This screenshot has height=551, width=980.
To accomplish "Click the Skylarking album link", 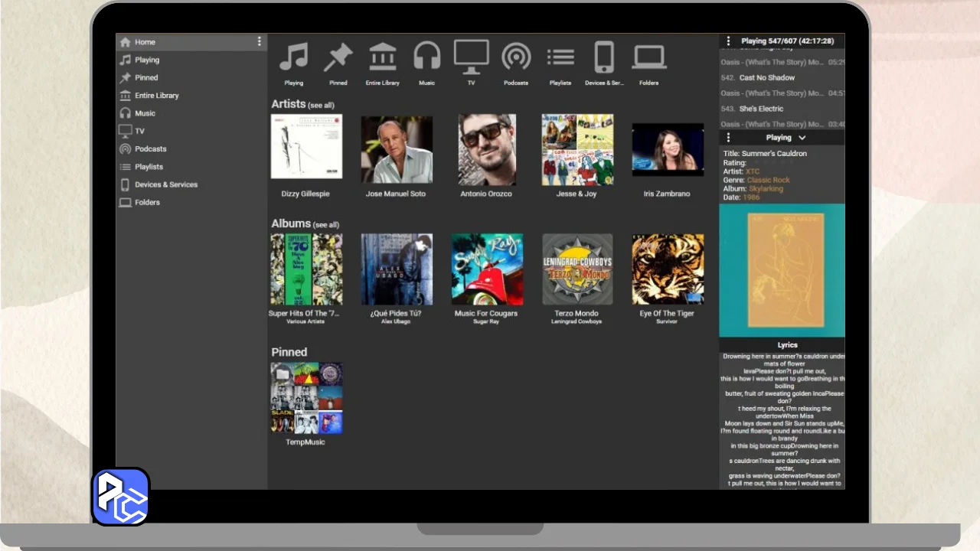I will 766,189.
